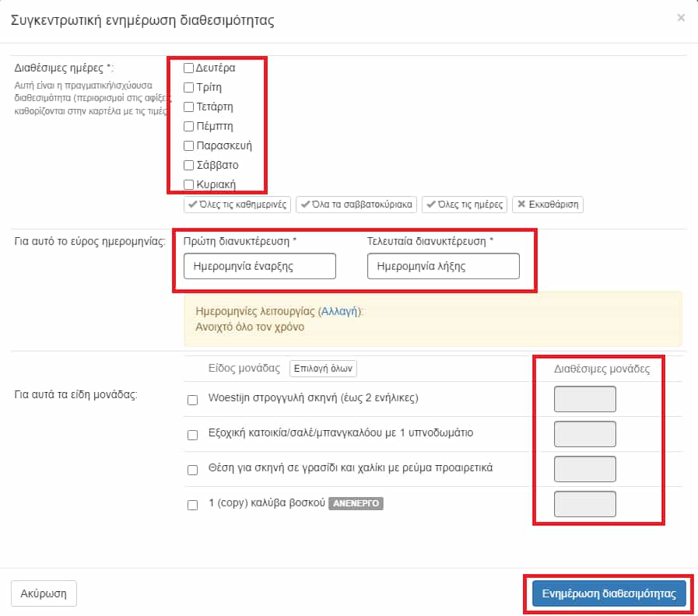Click the blue Ενημέρωση διαθεσιμότητας button
Image resolution: width=698 pixels, height=616 pixels.
click(x=609, y=593)
